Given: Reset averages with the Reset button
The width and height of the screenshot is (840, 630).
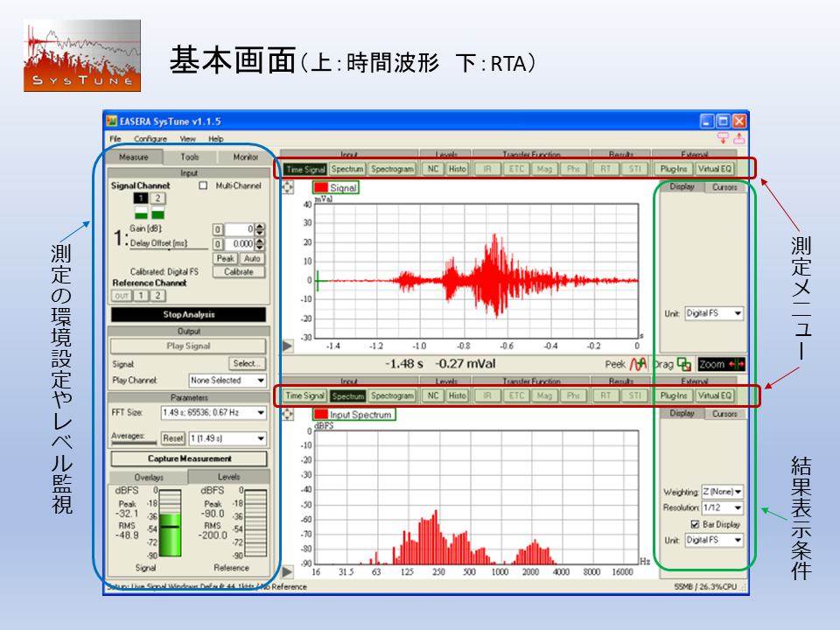Looking at the screenshot, I should coord(173,438).
